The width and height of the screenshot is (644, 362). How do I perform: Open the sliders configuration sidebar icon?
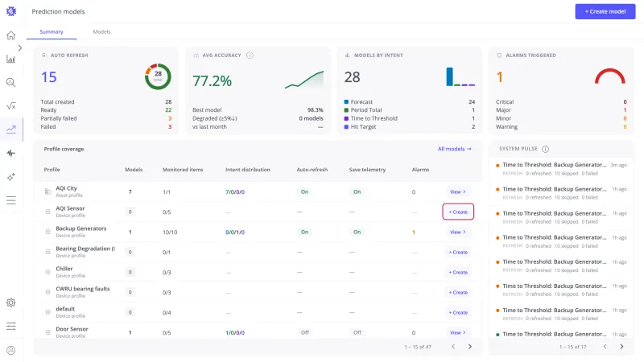[11, 327]
